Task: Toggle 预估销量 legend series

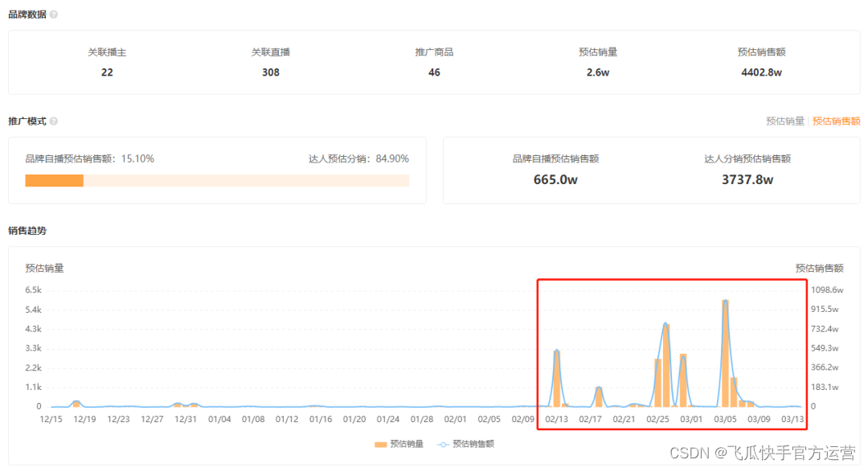Action: (399, 444)
